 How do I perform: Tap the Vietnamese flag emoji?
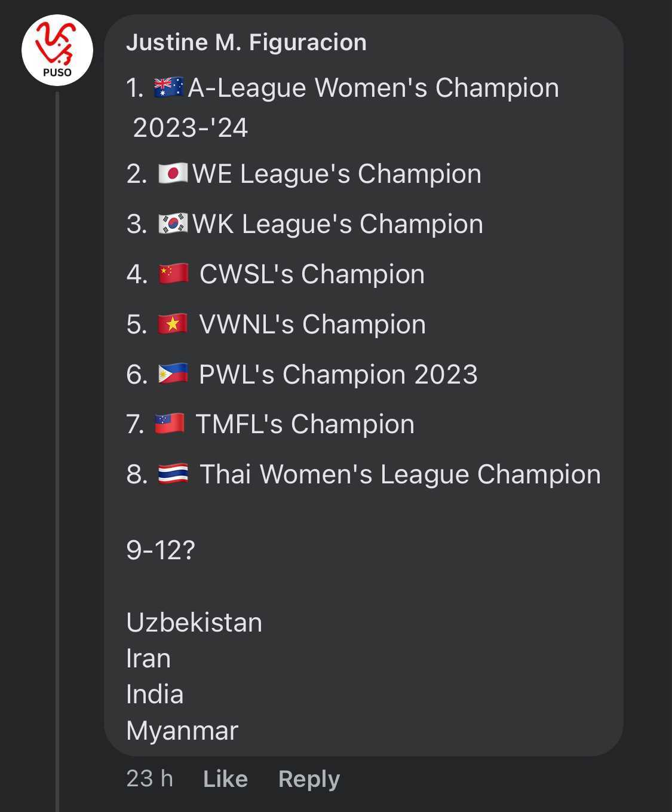pos(173,324)
